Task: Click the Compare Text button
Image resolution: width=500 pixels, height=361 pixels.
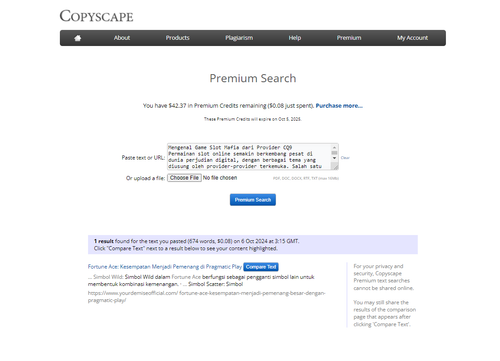Action: (x=261, y=267)
